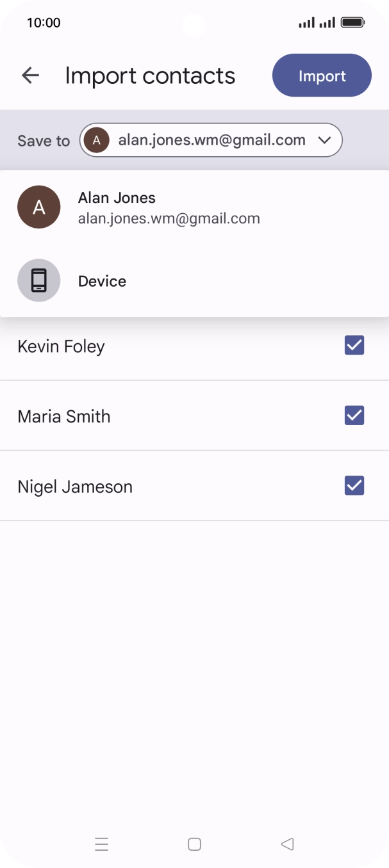The height and width of the screenshot is (868, 389).
Task: Tap Alan Jones avatar in dropdown list
Action: point(39,207)
